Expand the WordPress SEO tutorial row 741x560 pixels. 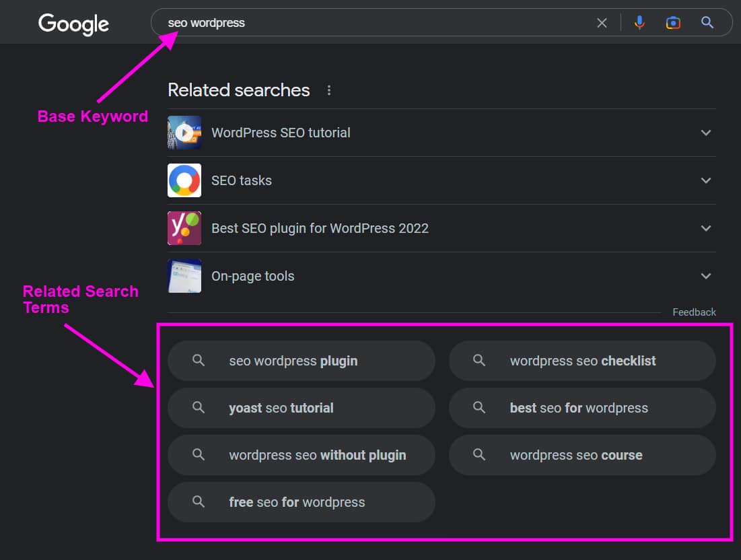click(442, 133)
